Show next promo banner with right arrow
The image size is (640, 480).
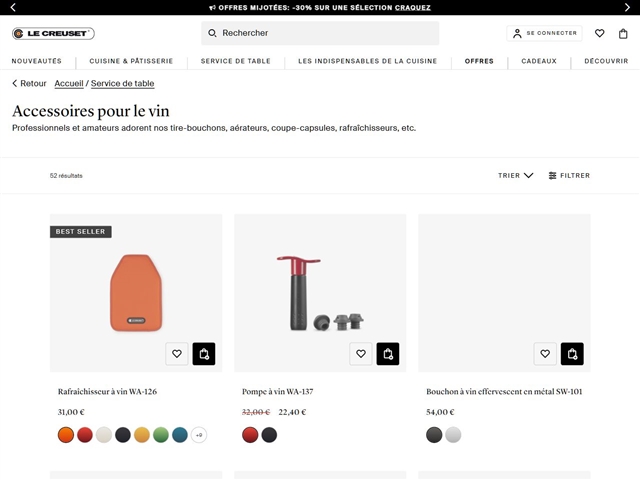pyautogui.click(x=627, y=7)
